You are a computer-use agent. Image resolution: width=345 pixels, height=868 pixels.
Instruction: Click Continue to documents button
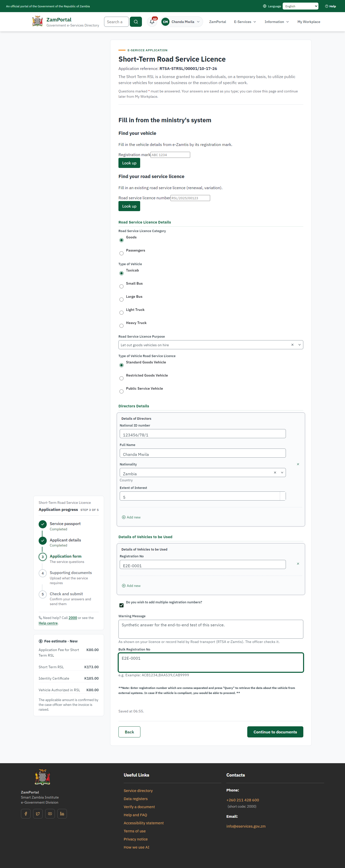pyautogui.click(x=275, y=732)
